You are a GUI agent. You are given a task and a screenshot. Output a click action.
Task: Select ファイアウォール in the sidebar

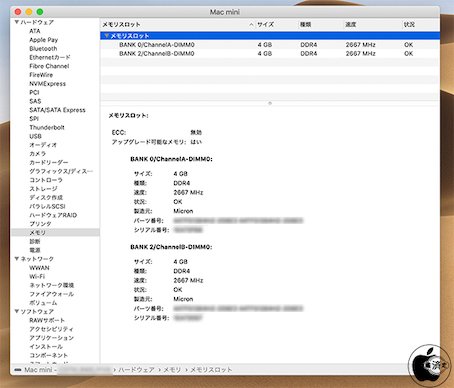click(x=52, y=294)
